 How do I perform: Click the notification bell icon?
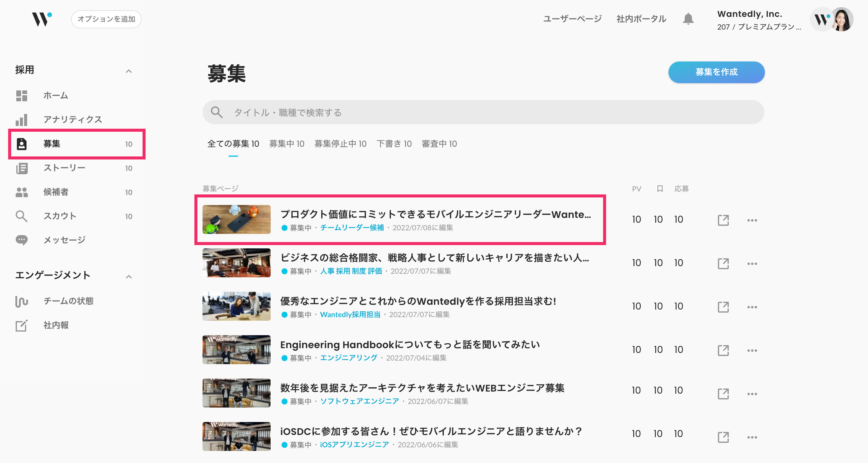point(688,19)
